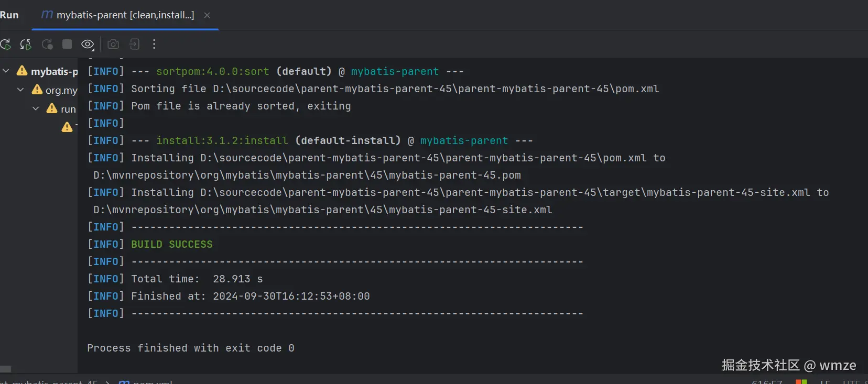The image size is (868, 384).
Task: Select the run warning tree item
Action: click(68, 109)
